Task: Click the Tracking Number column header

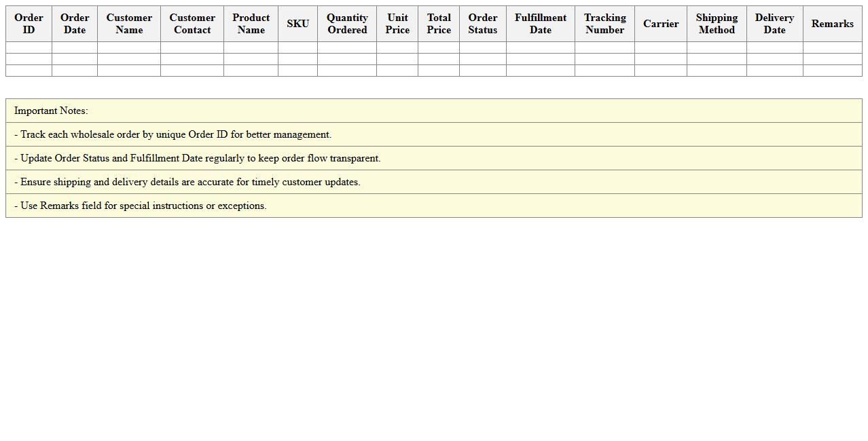Action: pos(604,23)
